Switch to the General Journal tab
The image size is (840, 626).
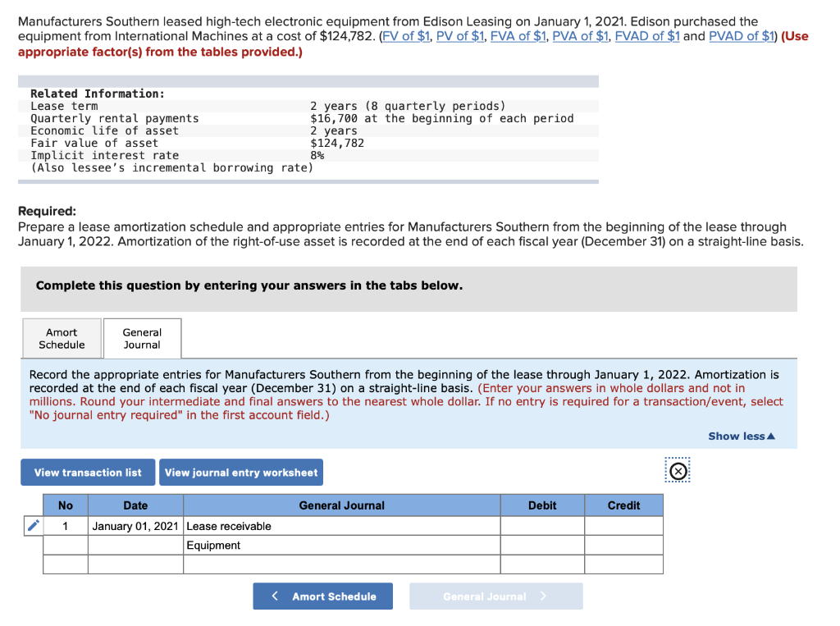142,337
